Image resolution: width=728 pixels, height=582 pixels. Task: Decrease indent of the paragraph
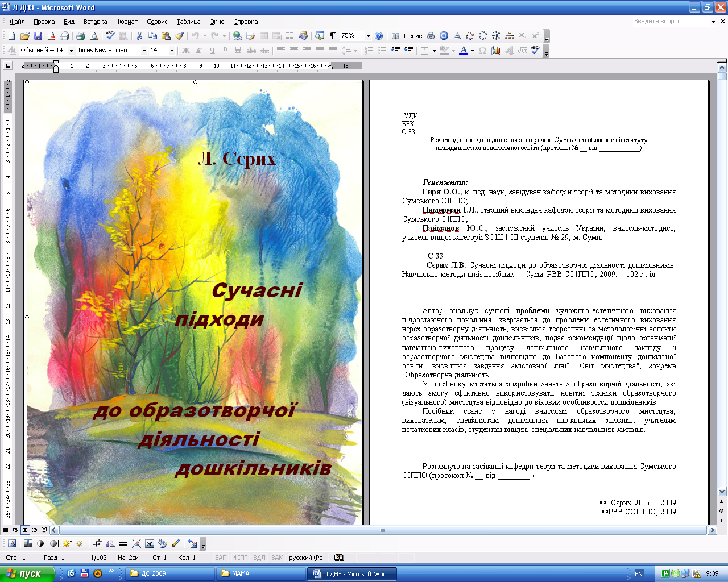[x=395, y=51]
